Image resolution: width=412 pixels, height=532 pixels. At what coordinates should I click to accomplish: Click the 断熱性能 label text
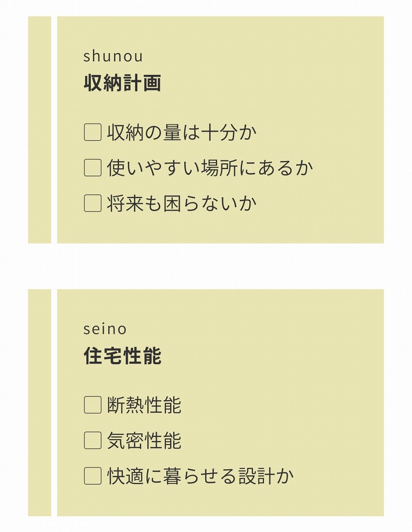click(x=144, y=405)
